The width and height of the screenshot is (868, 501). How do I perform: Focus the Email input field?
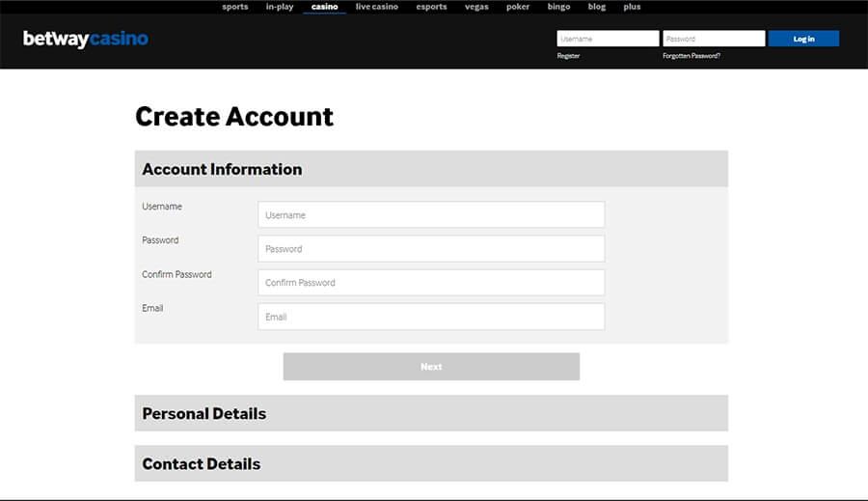point(431,317)
